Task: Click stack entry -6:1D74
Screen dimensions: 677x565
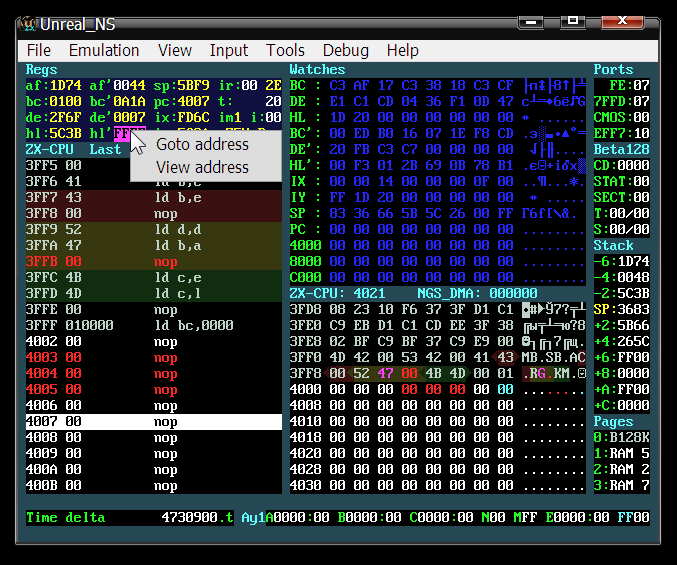Action: pos(621,262)
